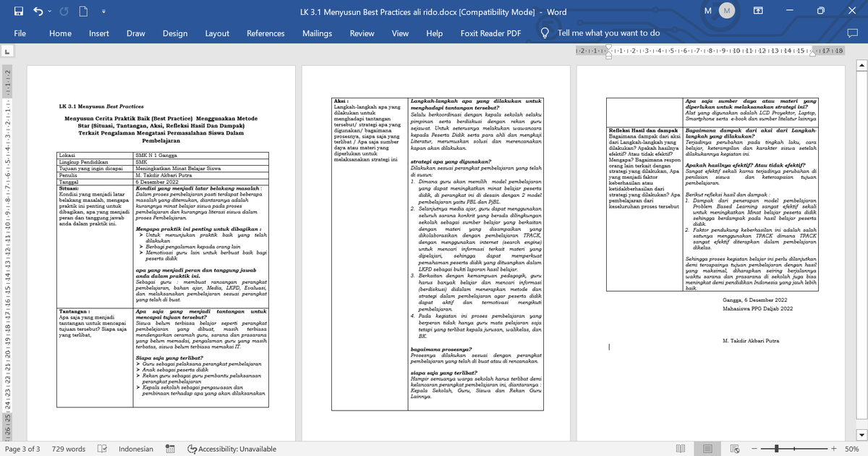The width and height of the screenshot is (868, 456).
Task: Open the Mailings ribbon tab
Action: (x=317, y=33)
